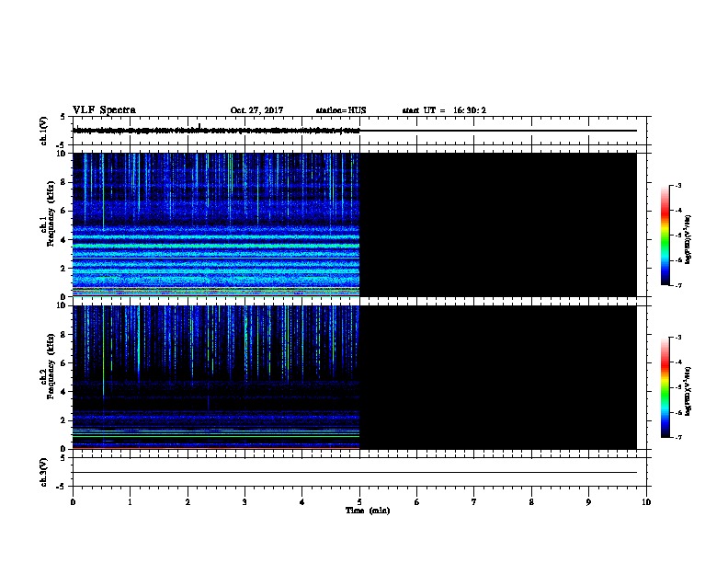The width and height of the screenshot is (728, 563).
Task: Click the ch.2 colorbar "log(PSD)" unit label
Action: [688, 391]
